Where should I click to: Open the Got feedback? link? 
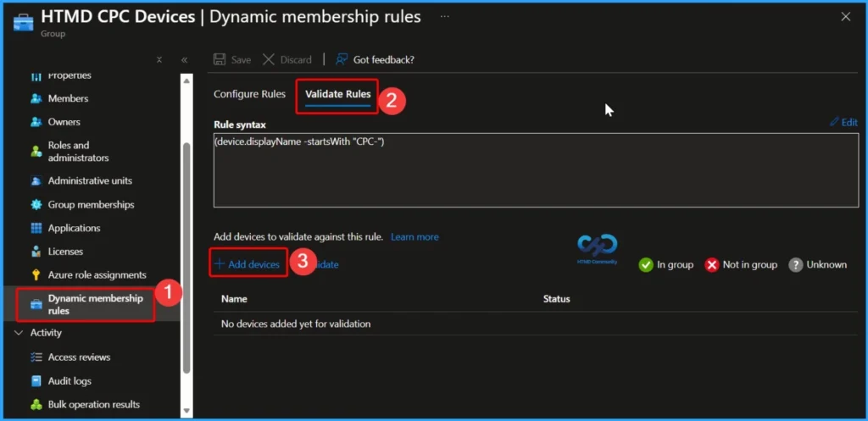384,60
